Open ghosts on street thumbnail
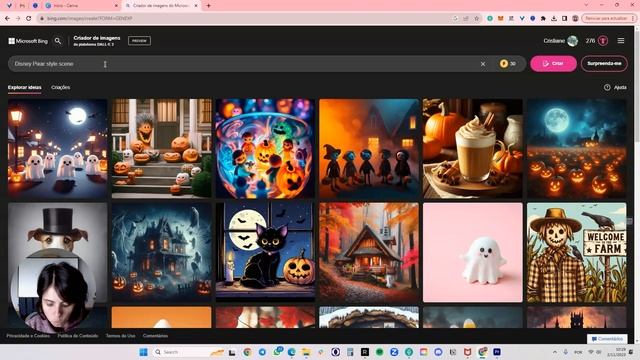Screen dimensions: 640x360 pos(58,149)
